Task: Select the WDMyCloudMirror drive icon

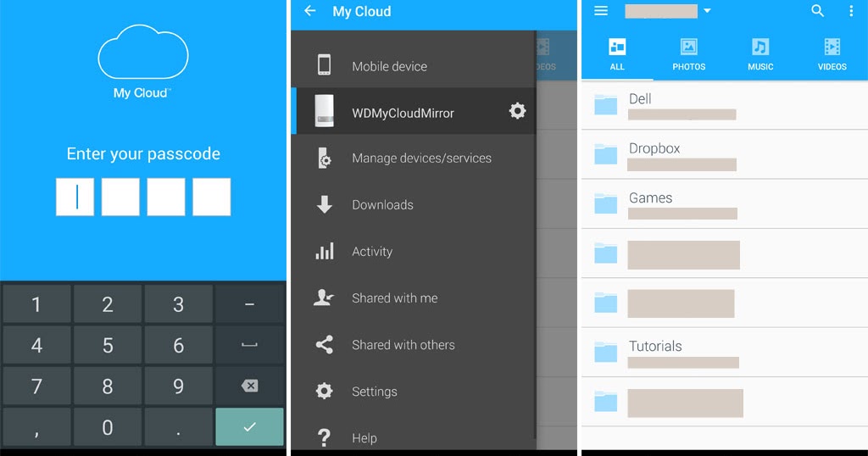Action: point(325,111)
